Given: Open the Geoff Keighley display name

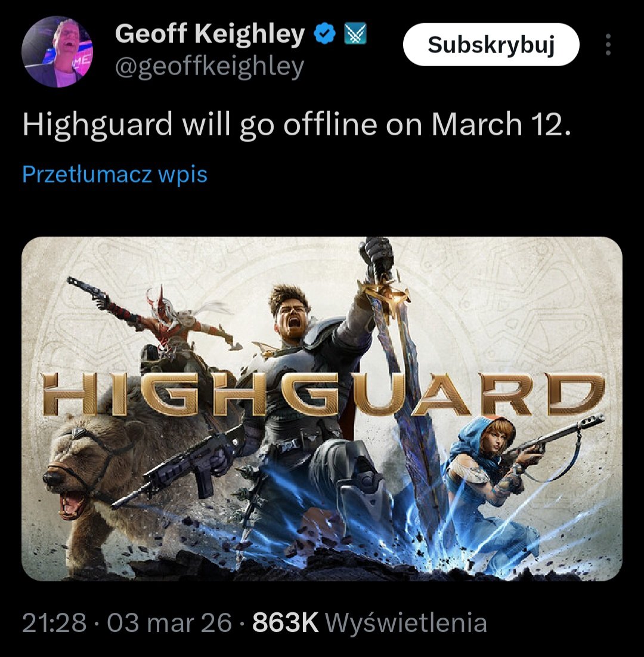Looking at the screenshot, I should pyautogui.click(x=209, y=33).
